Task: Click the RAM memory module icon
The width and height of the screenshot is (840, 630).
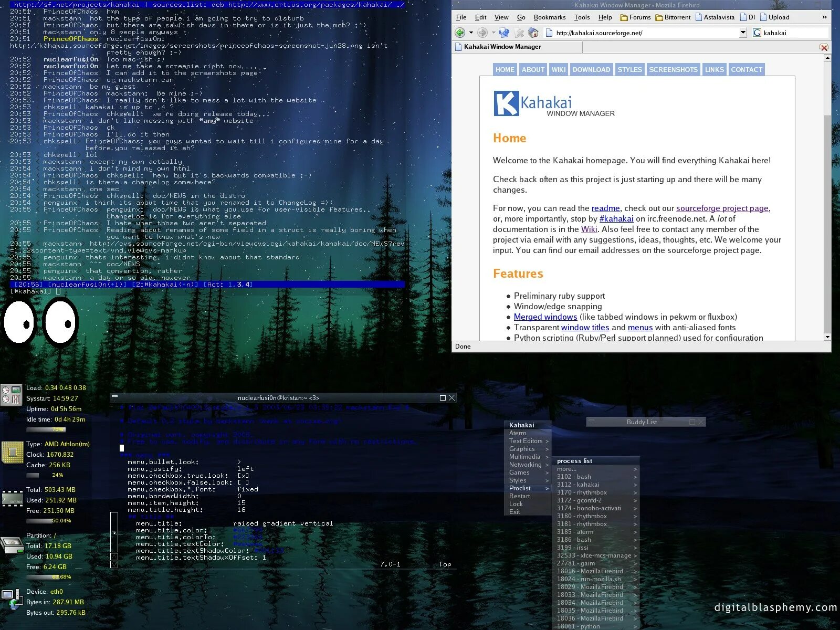Action: [x=12, y=498]
